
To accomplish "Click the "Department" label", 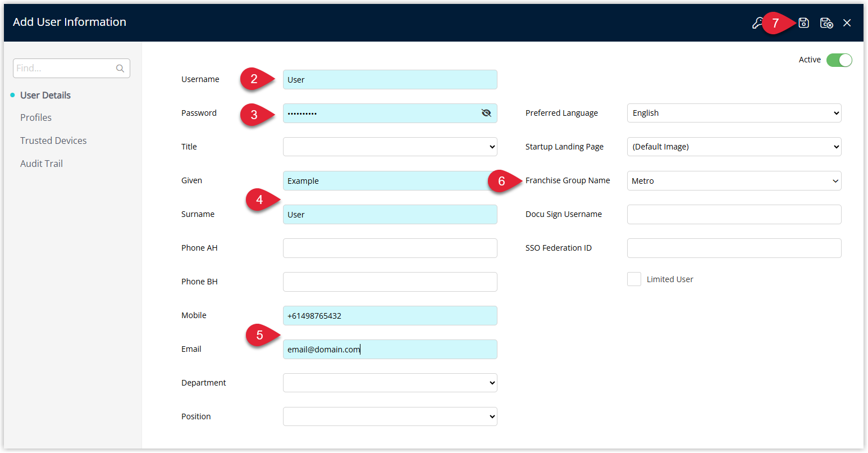I will (204, 383).
